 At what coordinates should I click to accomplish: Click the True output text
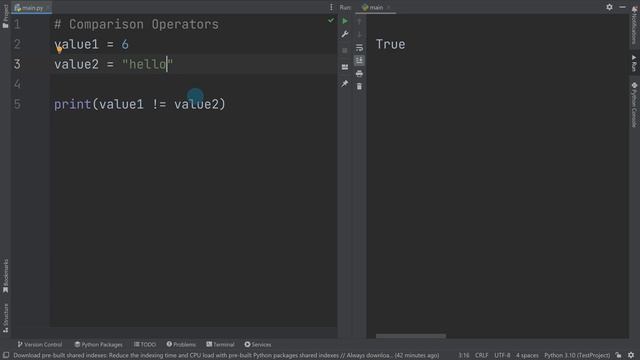click(391, 44)
